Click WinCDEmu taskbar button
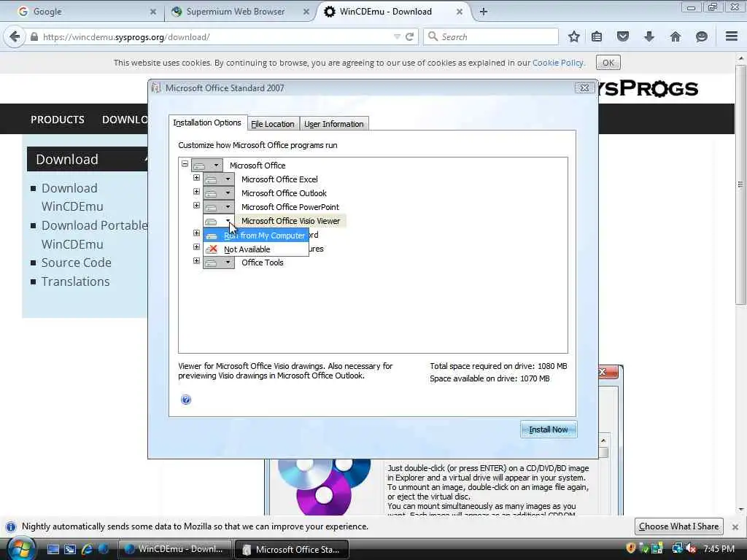Screen dimensions: 747x560 pos(174,549)
